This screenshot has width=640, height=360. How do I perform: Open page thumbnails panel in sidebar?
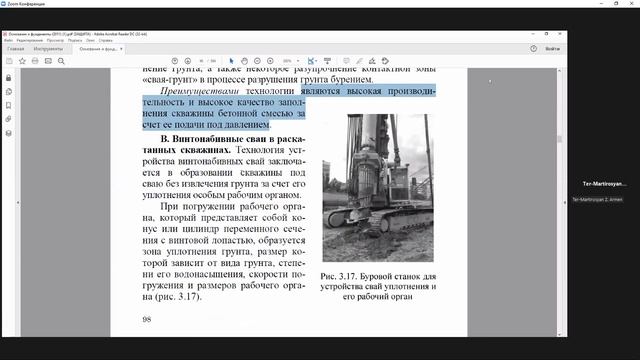click(x=9, y=91)
